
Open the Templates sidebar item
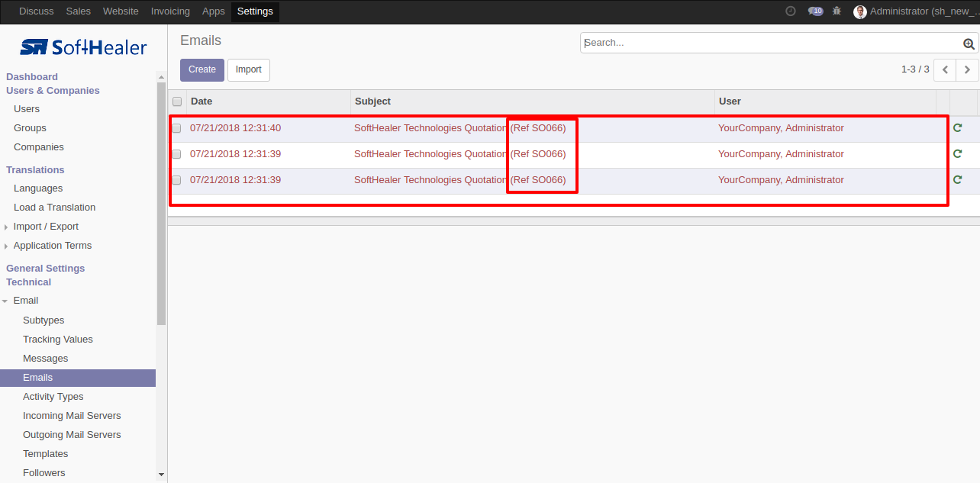click(46, 454)
